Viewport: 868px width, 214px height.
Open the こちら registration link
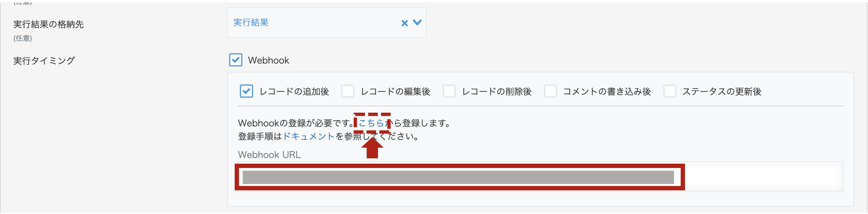(371, 123)
